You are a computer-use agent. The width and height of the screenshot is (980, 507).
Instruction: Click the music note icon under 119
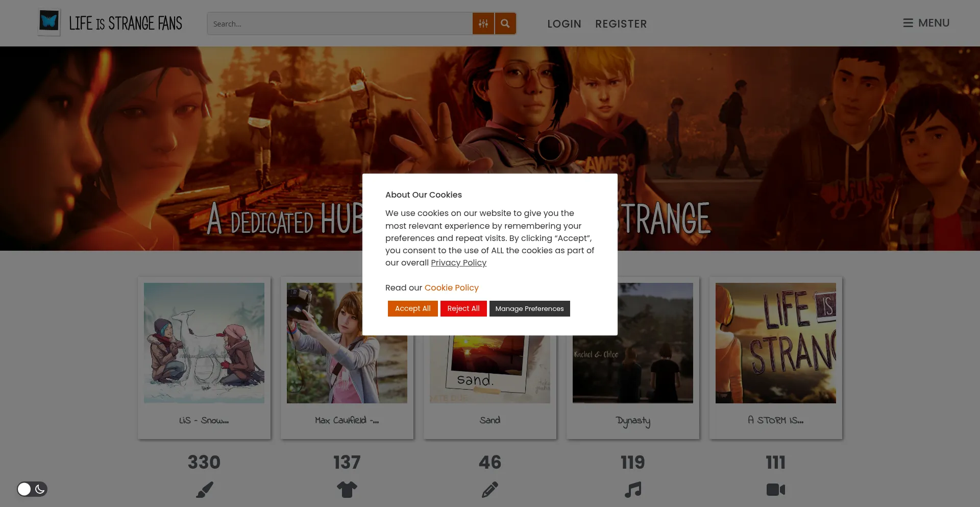point(633,490)
